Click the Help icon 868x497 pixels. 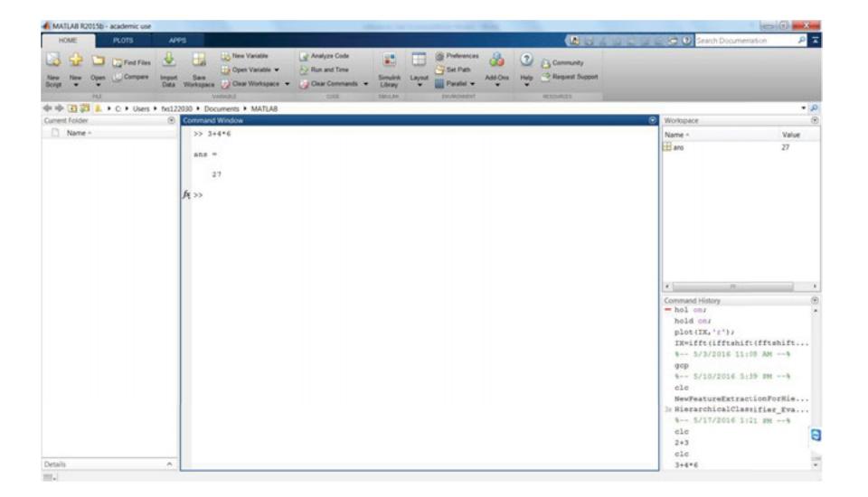click(x=526, y=60)
